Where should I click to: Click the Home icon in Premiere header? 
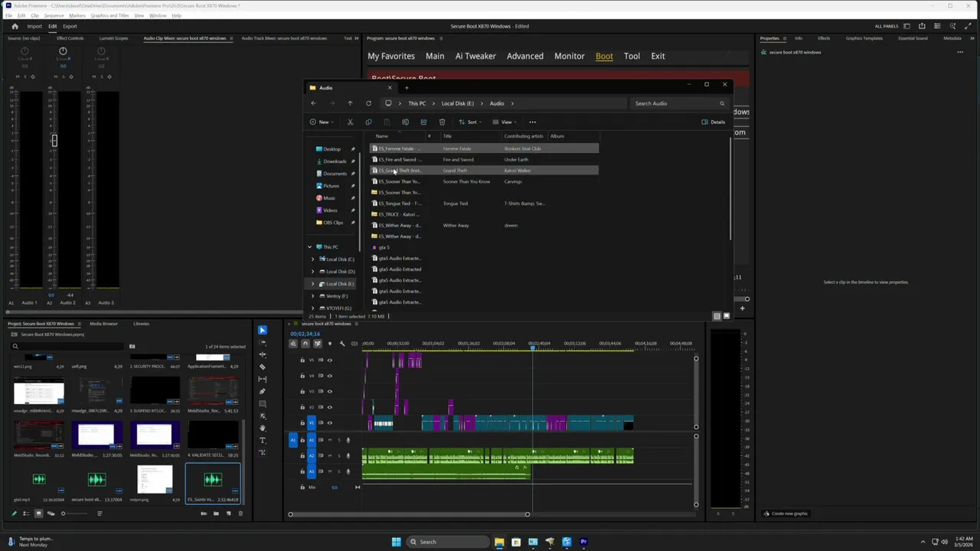coord(15,26)
